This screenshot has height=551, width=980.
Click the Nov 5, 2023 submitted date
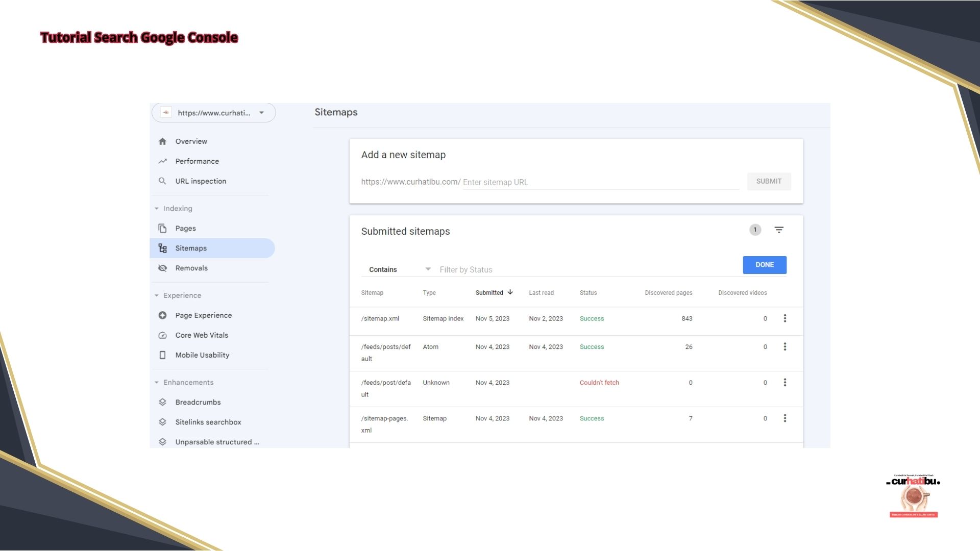(x=493, y=318)
